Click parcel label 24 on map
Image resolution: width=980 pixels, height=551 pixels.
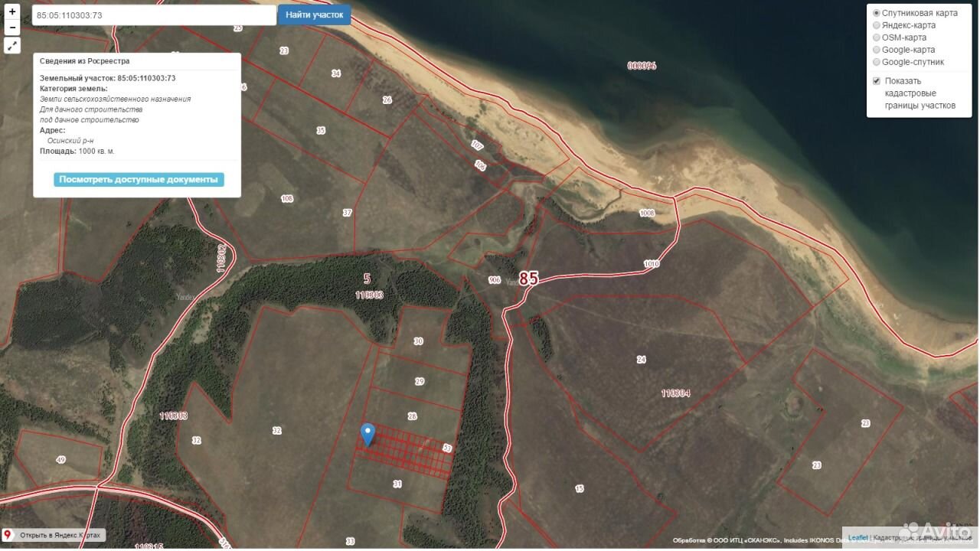pos(642,359)
